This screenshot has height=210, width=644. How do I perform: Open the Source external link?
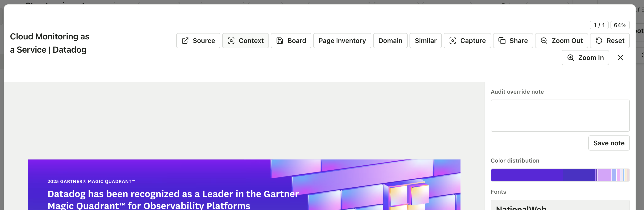pyautogui.click(x=198, y=41)
